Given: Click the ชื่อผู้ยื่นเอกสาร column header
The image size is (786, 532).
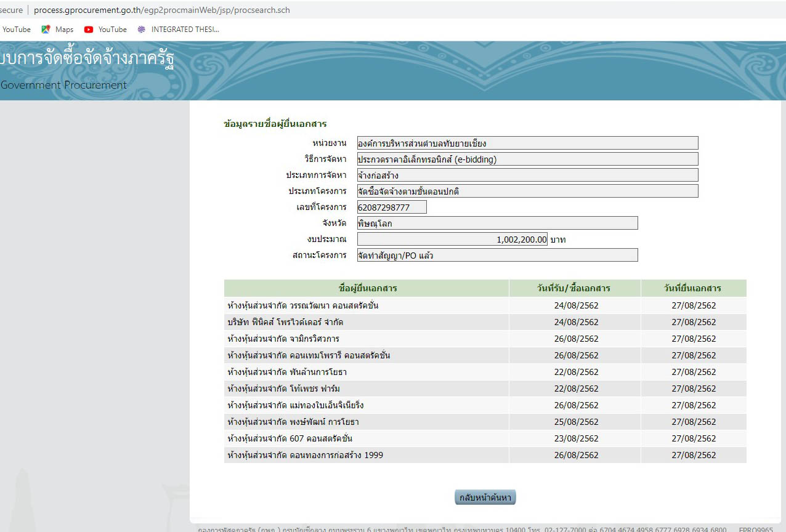Looking at the screenshot, I should pos(367,289).
